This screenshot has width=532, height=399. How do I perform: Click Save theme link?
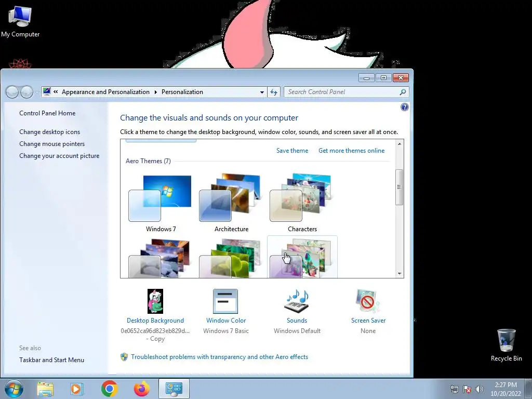click(x=292, y=151)
